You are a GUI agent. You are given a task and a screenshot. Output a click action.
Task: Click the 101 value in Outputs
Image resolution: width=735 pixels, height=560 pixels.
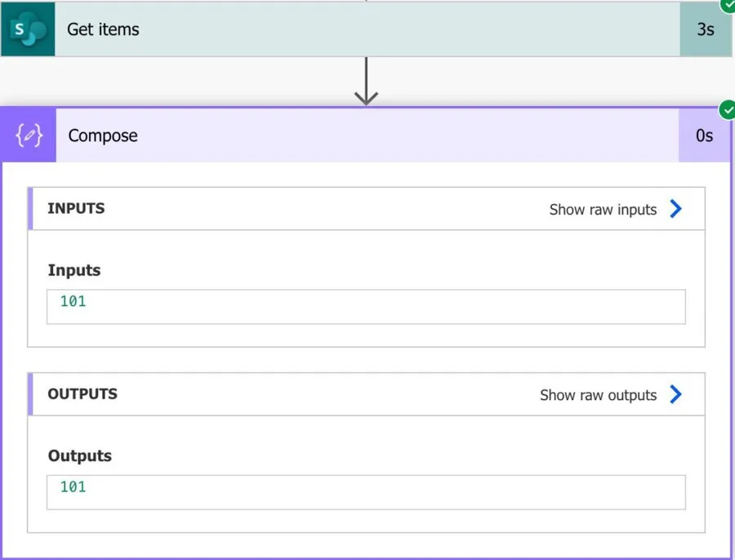pyautogui.click(x=73, y=487)
